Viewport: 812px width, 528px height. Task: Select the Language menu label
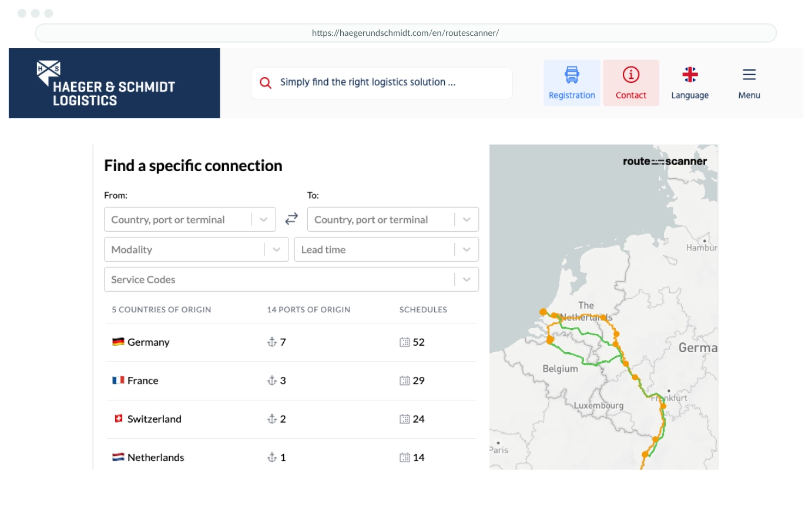pyautogui.click(x=690, y=95)
